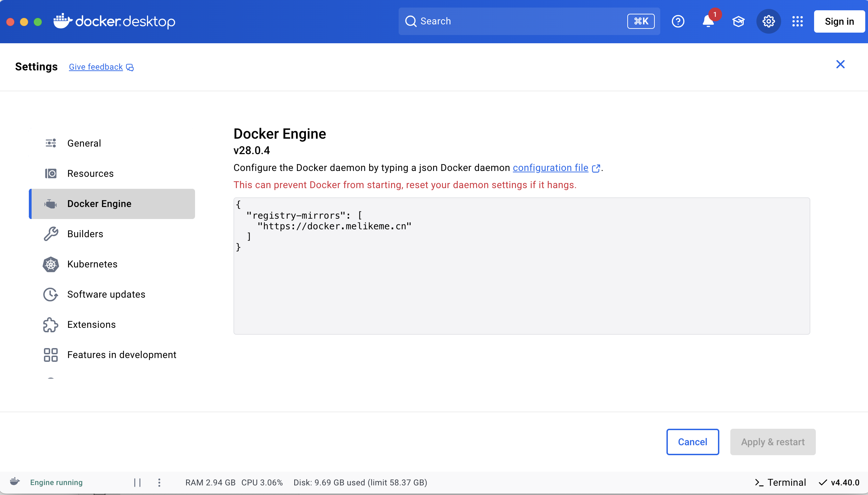Open the apps grid icon
The width and height of the screenshot is (868, 495).
click(x=798, y=21)
